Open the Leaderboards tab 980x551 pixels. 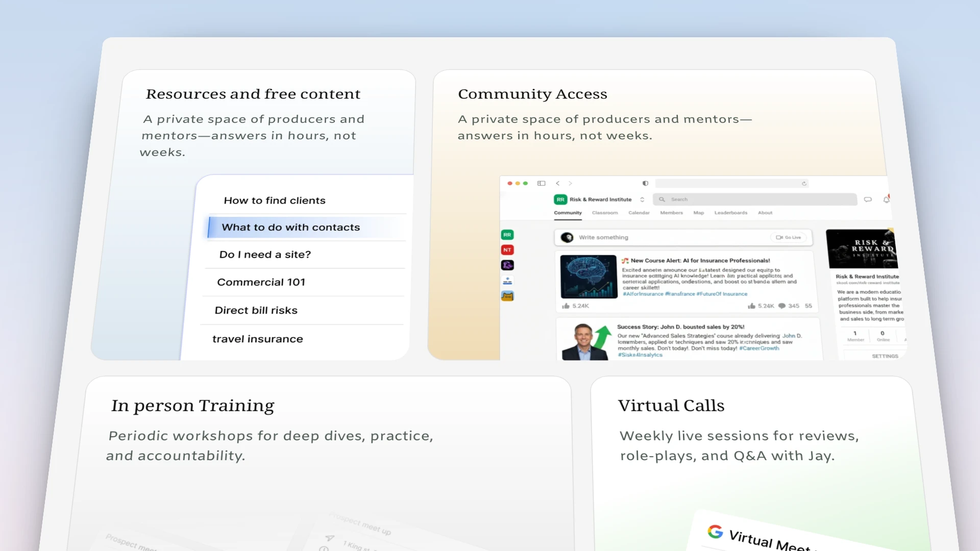click(731, 213)
